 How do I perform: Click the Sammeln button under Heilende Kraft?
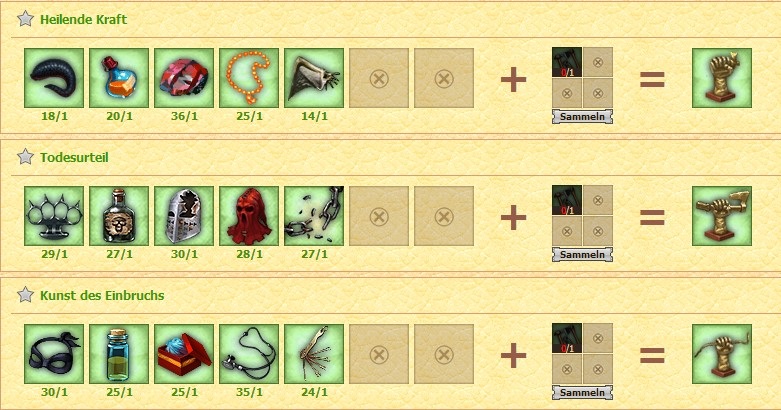[582, 117]
